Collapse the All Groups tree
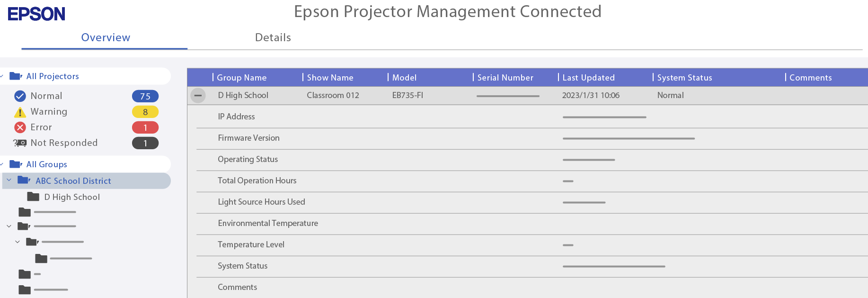 click(x=2, y=164)
